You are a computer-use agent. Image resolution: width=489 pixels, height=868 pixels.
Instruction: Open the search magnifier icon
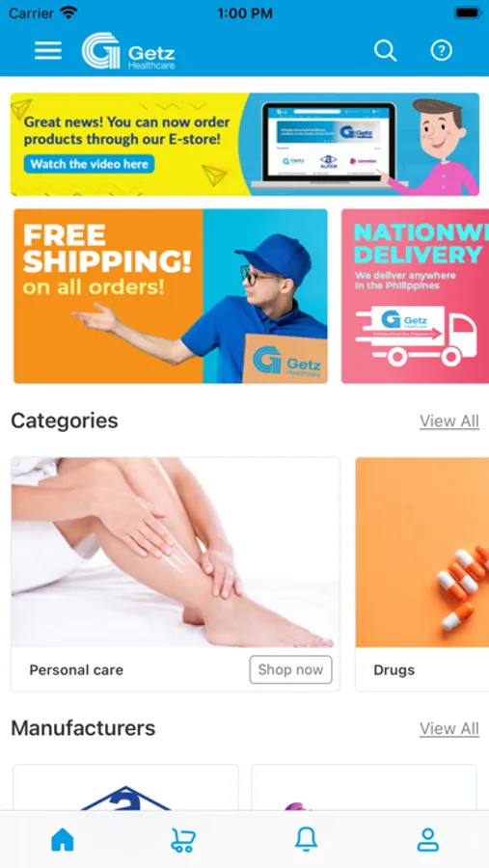385,51
